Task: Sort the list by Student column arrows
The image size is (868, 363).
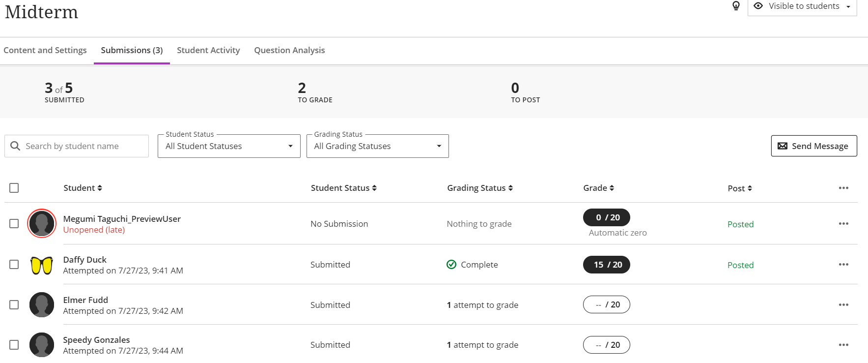Action: 100,188
